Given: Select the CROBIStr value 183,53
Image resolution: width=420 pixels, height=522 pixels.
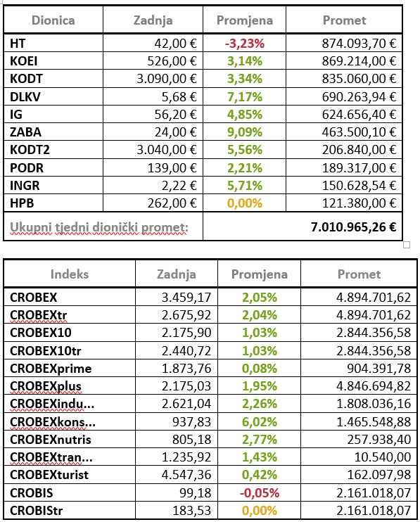Looking at the screenshot, I should 192,510.
